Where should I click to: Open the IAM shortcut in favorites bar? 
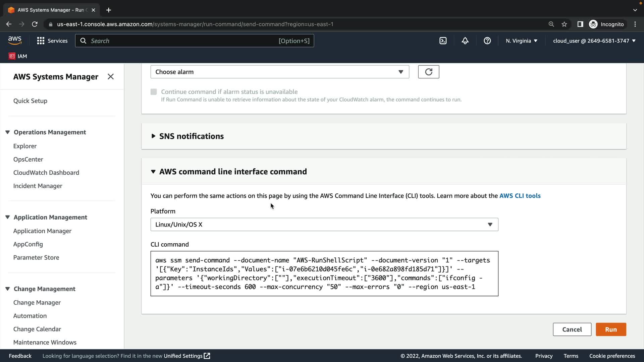[18, 56]
